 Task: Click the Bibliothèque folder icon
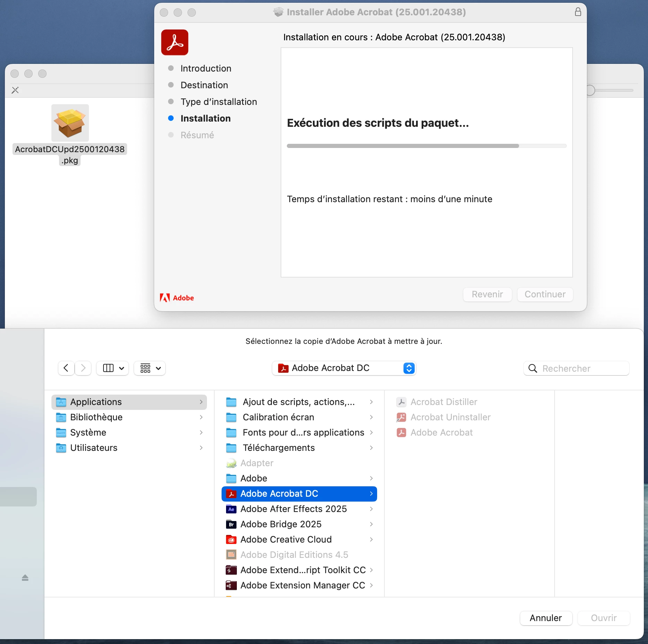[61, 417]
